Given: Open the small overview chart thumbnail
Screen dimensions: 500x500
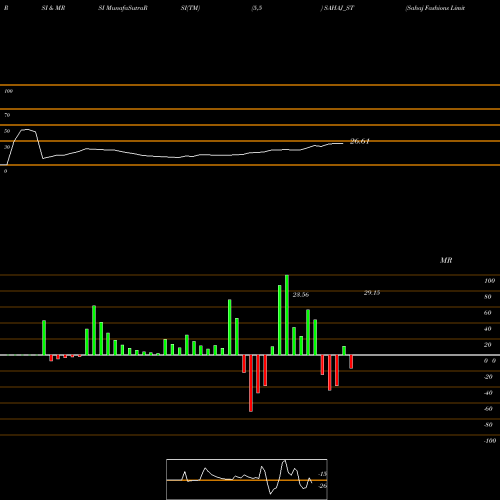Looking at the screenshot, I should (247, 479).
